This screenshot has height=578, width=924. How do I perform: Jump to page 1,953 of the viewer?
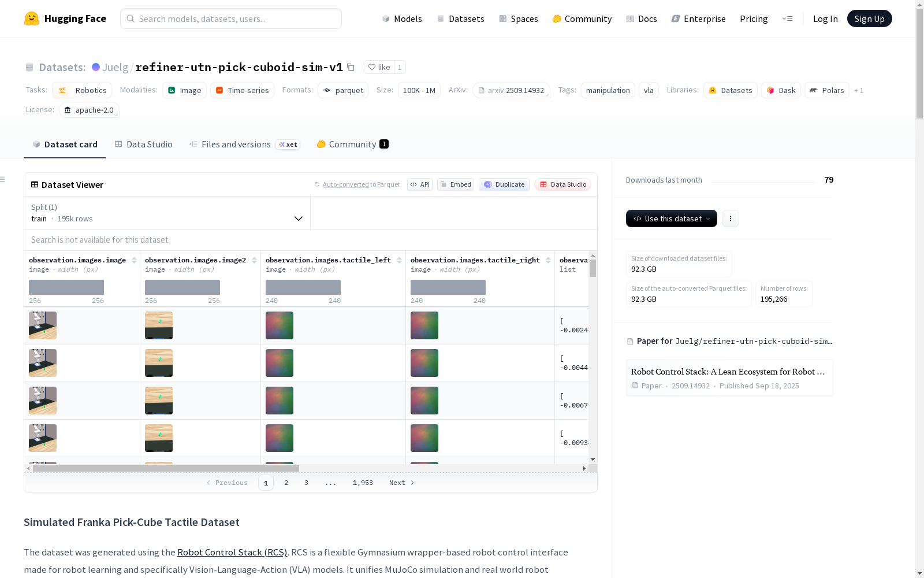point(363,483)
